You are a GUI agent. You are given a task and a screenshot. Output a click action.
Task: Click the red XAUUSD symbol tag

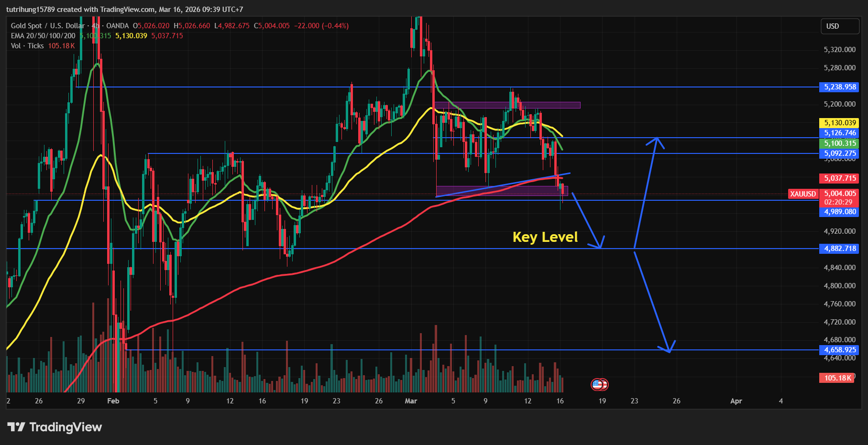click(803, 194)
